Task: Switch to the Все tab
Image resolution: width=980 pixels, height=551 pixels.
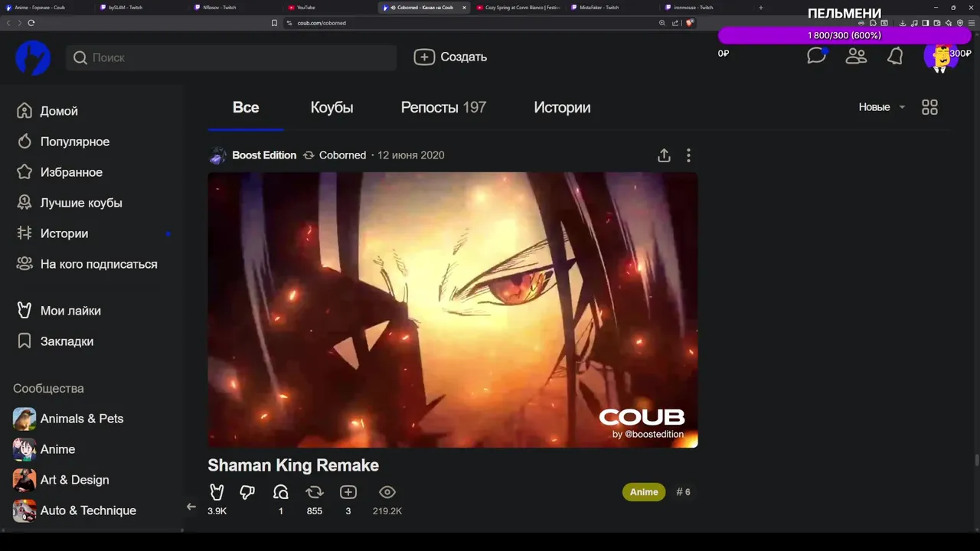Action: click(246, 108)
